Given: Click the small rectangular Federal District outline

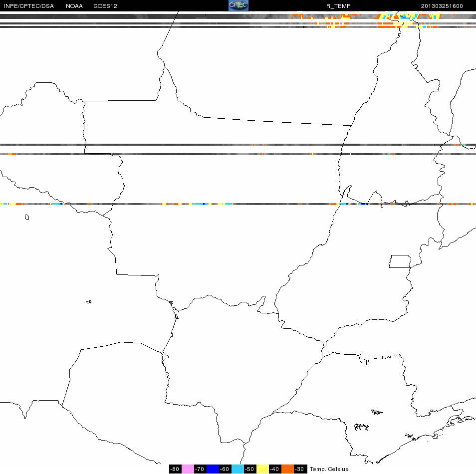Looking at the screenshot, I should coord(400,261).
